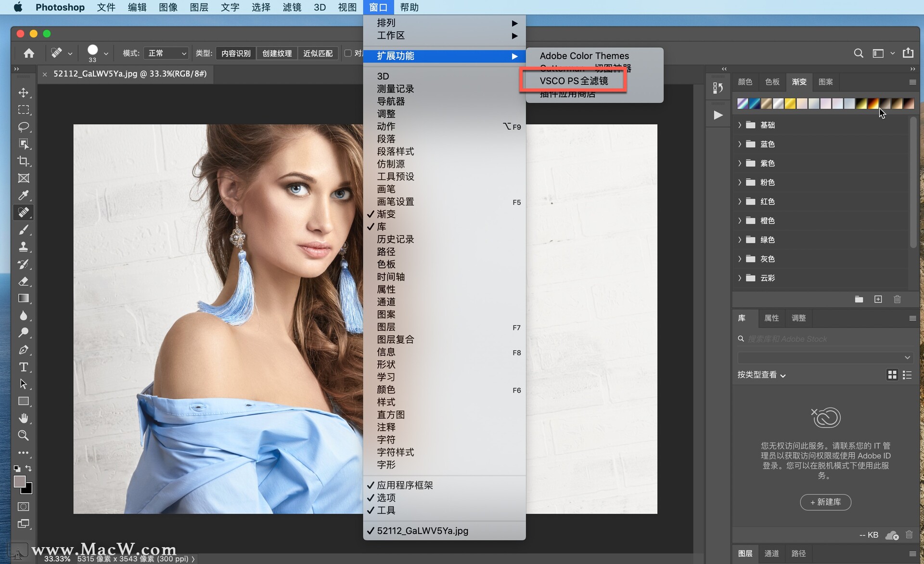Expand the 蓝色 gradient folder
The height and width of the screenshot is (564, 924).
[x=740, y=144]
